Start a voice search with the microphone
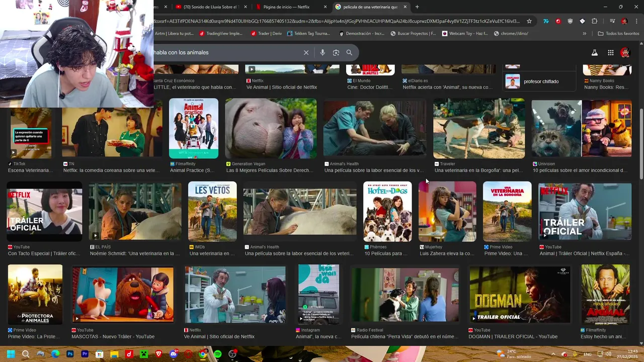 [323, 52]
